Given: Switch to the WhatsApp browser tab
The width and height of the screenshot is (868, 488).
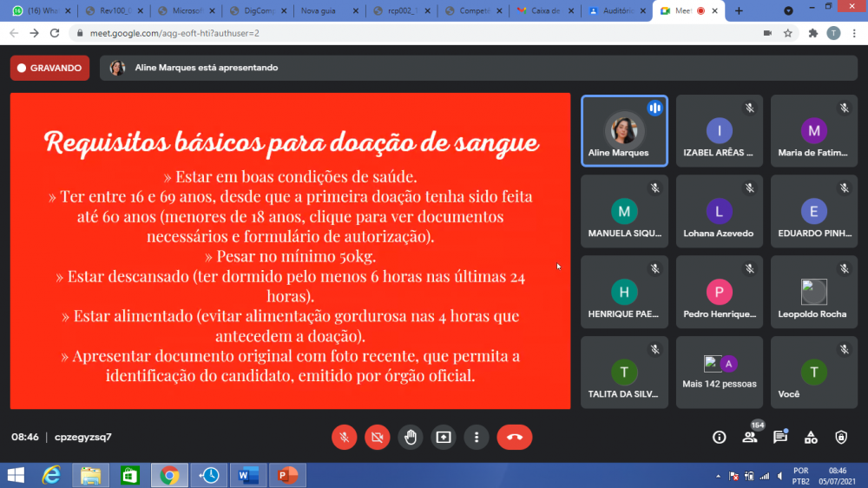Looking at the screenshot, I should click(41, 10).
